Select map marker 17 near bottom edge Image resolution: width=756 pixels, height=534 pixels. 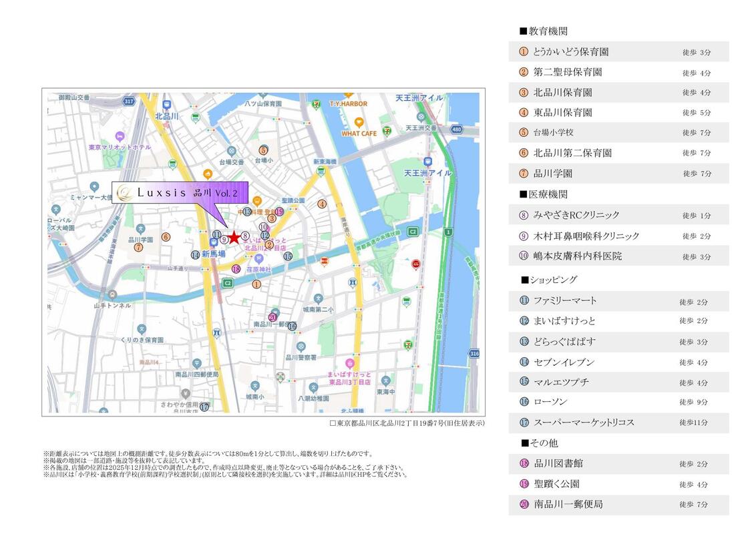tap(204, 406)
